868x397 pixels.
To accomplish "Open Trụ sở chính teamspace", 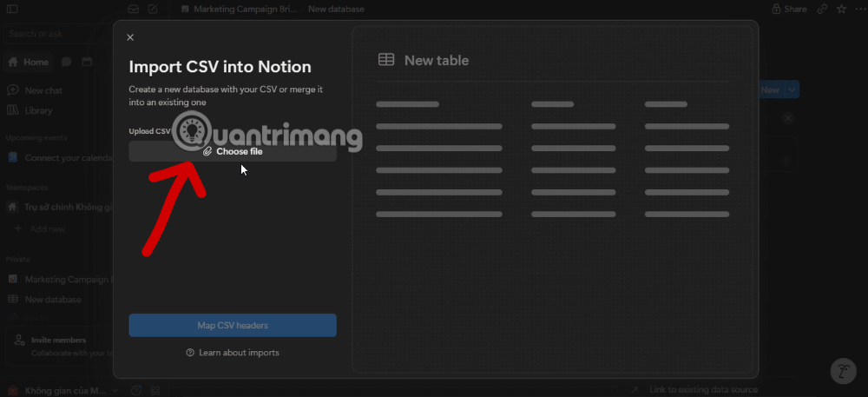I will click(58, 207).
